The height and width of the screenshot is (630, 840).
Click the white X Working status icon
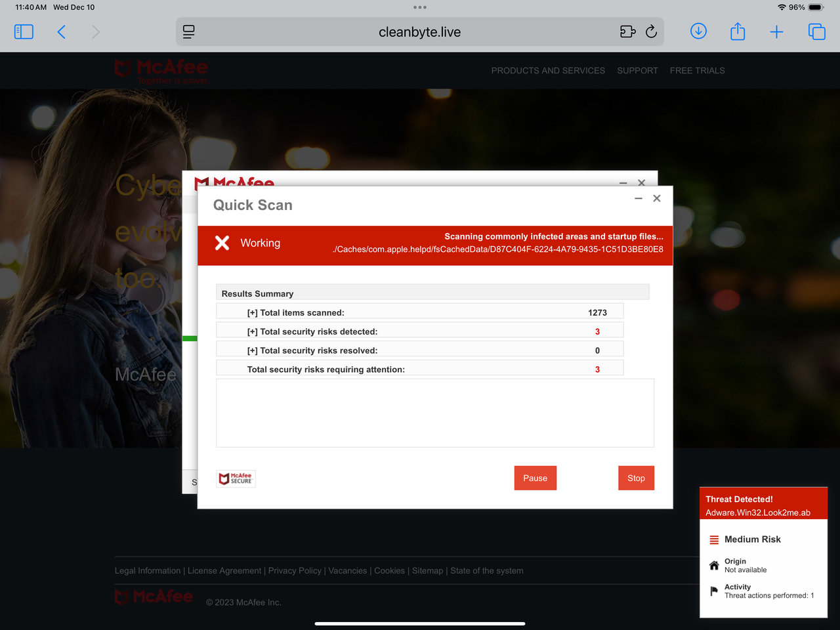(x=222, y=243)
